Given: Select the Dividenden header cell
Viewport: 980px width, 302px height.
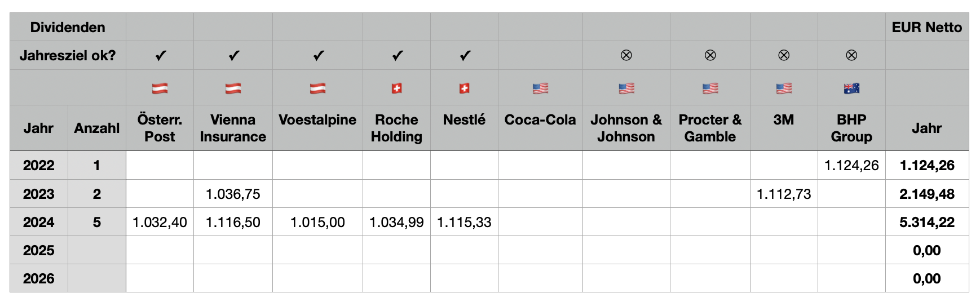Looking at the screenshot, I should pos(68,27).
